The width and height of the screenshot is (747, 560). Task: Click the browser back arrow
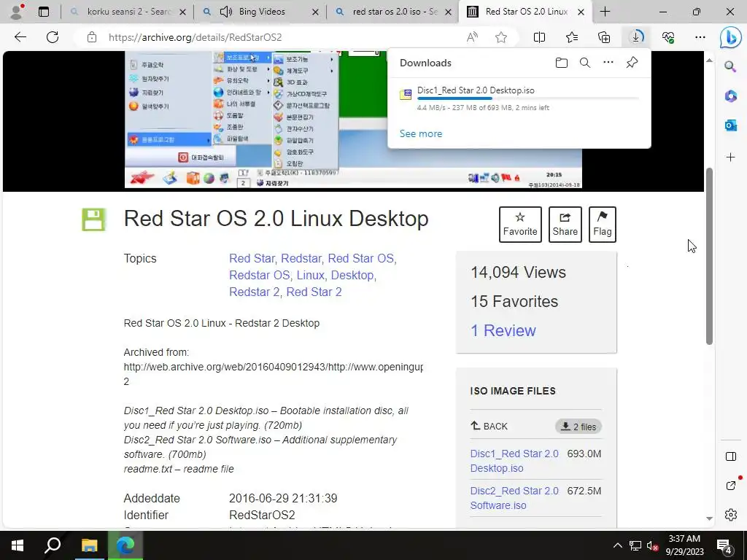(20, 37)
